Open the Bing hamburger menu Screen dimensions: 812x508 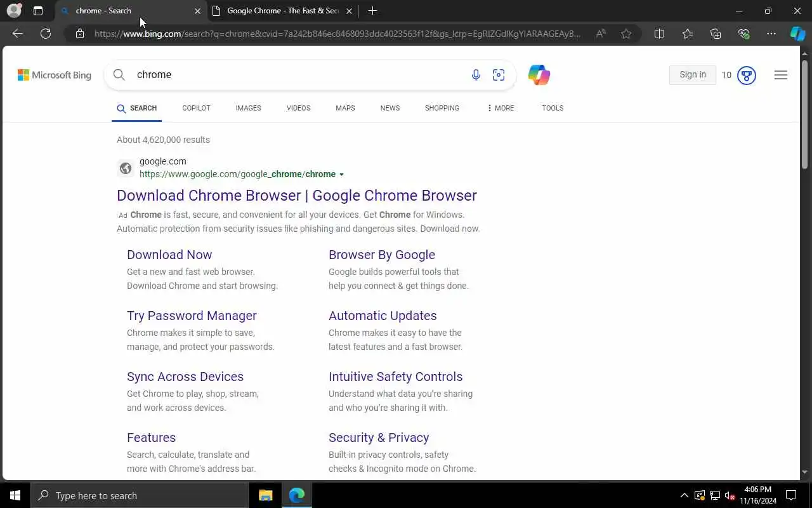click(x=781, y=75)
